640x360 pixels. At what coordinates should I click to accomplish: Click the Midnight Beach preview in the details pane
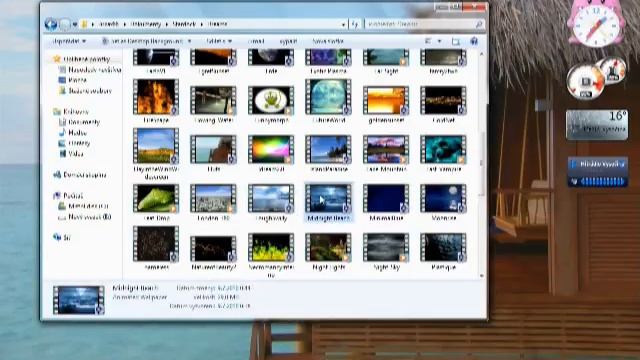78,300
